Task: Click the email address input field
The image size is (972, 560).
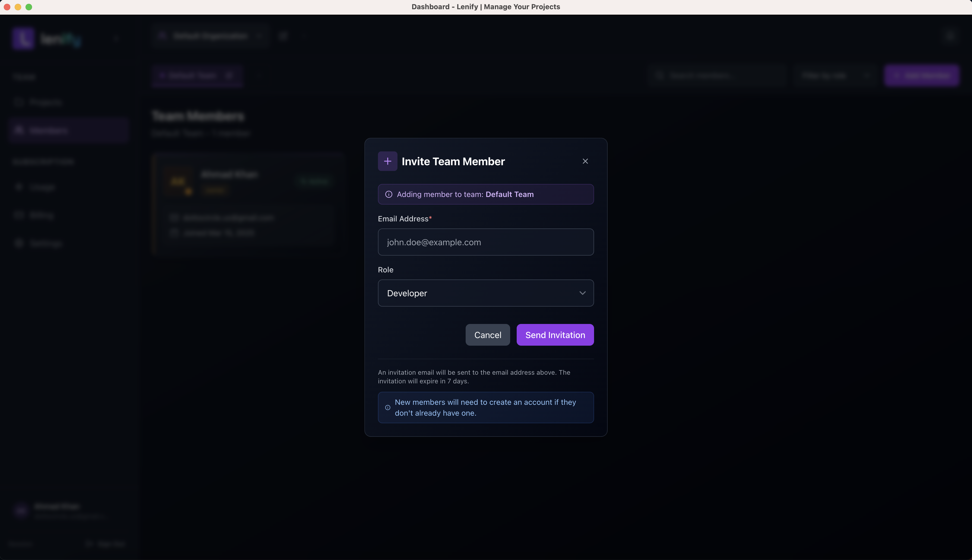Action: (485, 242)
